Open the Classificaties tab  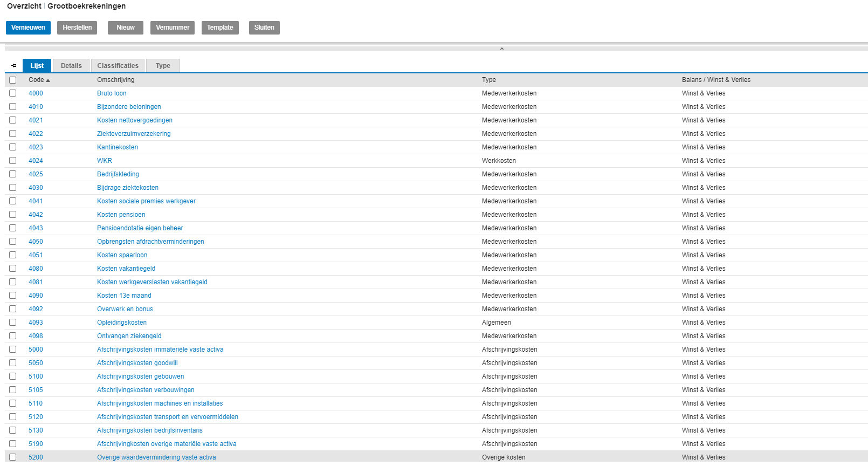pos(118,66)
